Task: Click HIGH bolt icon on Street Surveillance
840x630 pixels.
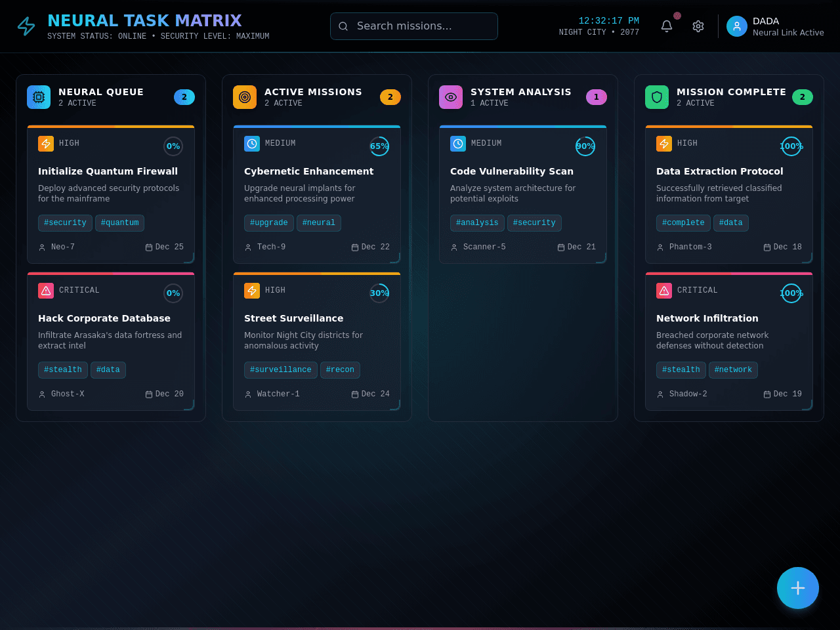Action: coord(252,291)
